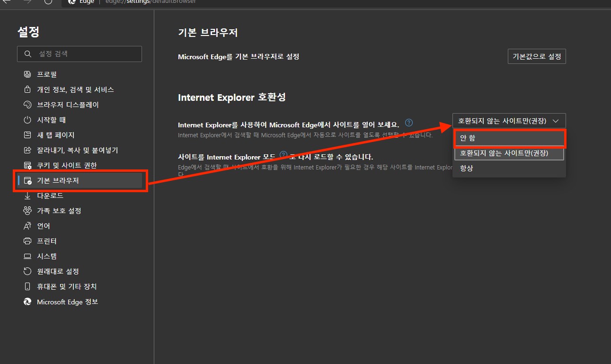Image resolution: width=611 pixels, height=364 pixels.
Task: Select the 휴대폰 및 기타 장치 icon
Action: coord(27,286)
